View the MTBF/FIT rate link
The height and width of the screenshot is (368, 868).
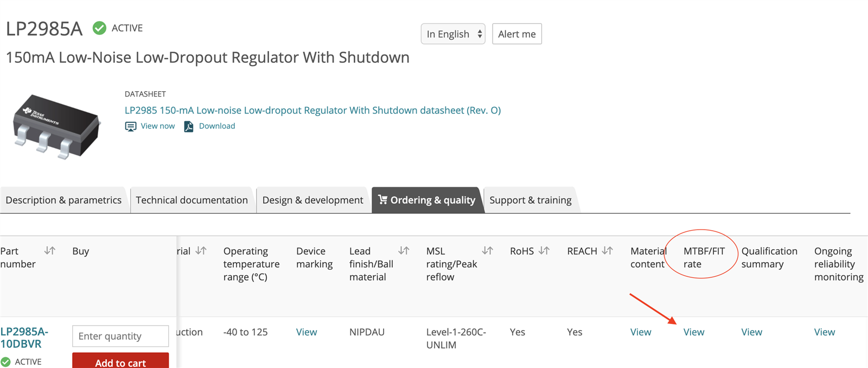pos(694,332)
